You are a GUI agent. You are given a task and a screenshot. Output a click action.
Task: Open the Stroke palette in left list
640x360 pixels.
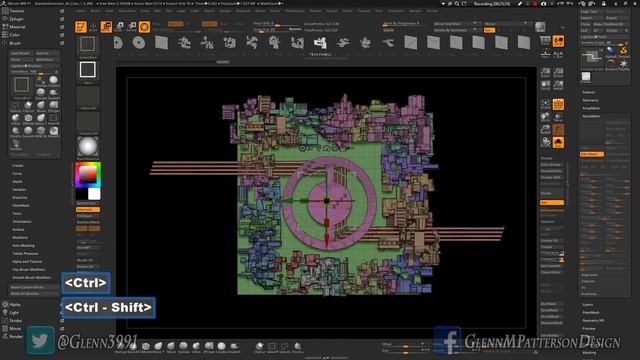click(x=15, y=320)
